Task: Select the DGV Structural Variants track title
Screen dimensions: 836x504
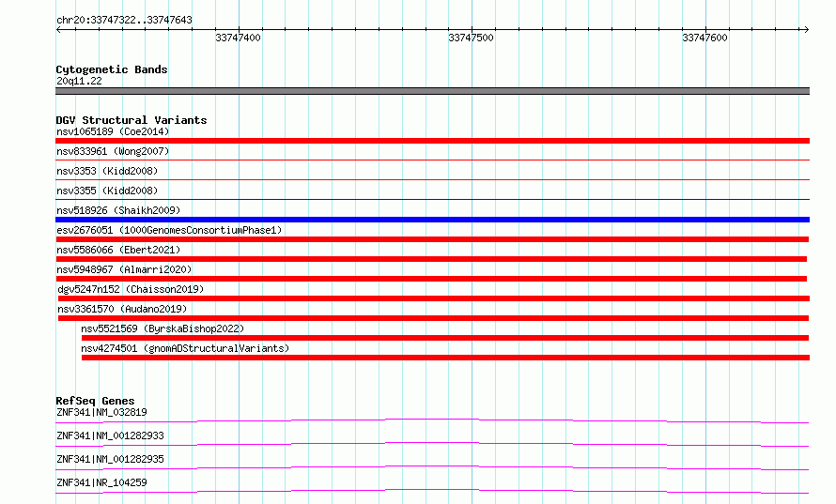Action: [132, 120]
